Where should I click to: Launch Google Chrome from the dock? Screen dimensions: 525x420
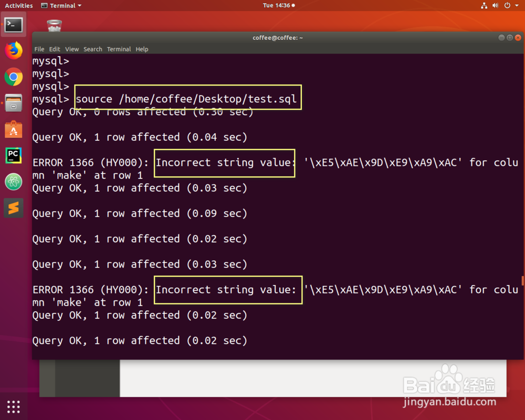[14, 77]
